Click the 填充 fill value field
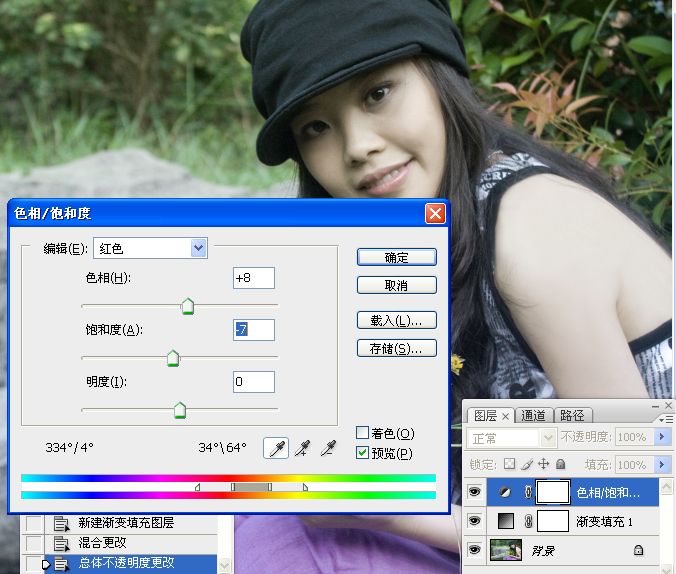This screenshot has height=574, width=676. pyautogui.click(x=635, y=464)
